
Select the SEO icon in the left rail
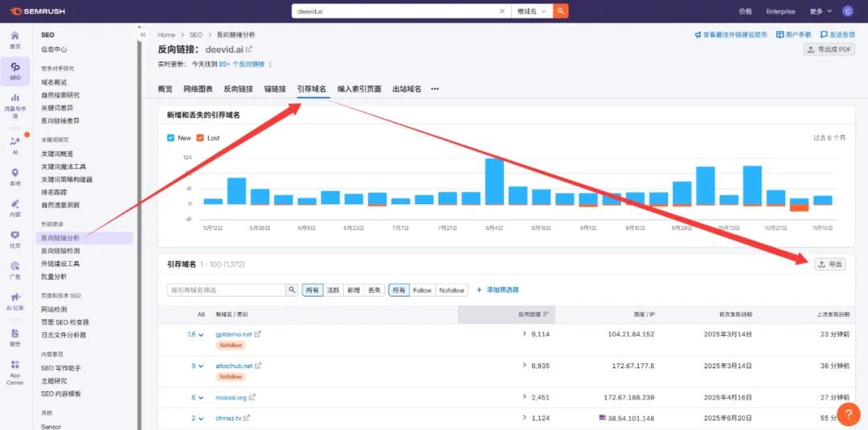pos(15,67)
